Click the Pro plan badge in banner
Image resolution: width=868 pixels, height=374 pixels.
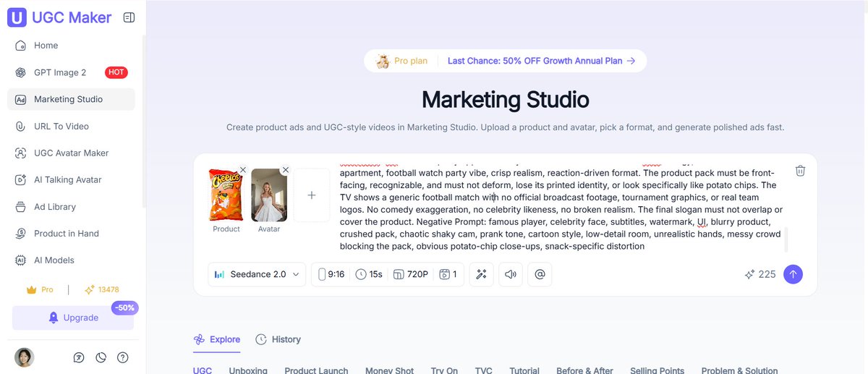point(402,61)
